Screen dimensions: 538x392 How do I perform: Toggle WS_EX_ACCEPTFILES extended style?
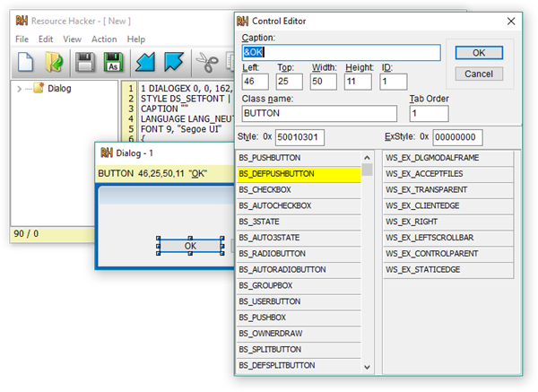click(448, 174)
